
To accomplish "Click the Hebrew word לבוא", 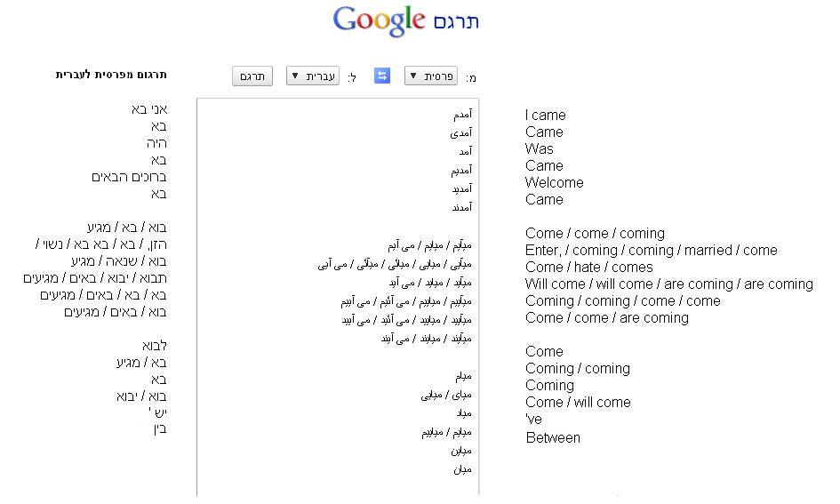I will click(154, 346).
